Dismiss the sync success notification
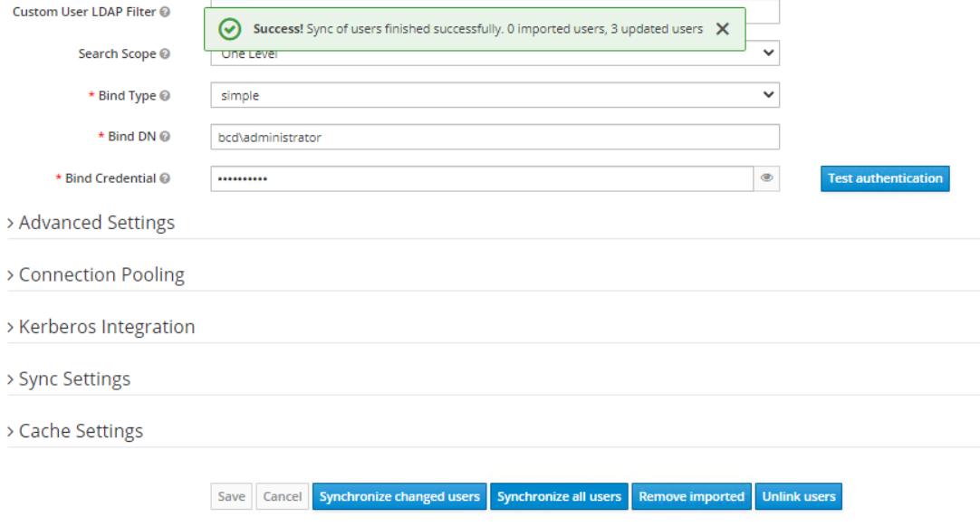Screen dimensions: 980x527 [723, 29]
